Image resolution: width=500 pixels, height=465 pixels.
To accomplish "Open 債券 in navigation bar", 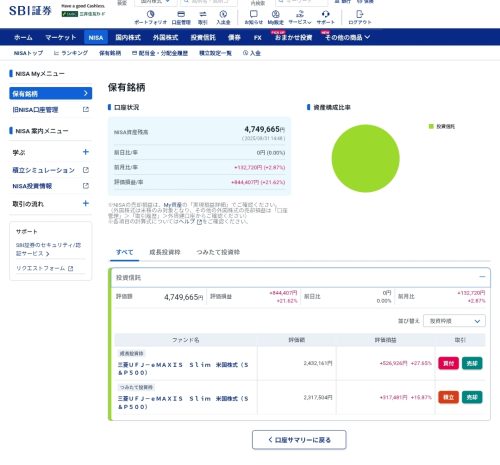I will coord(234,37).
